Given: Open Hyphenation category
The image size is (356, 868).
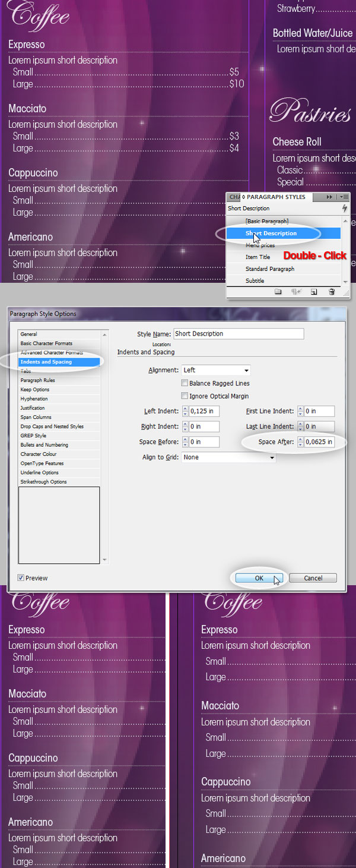Looking at the screenshot, I should pos(59,399).
